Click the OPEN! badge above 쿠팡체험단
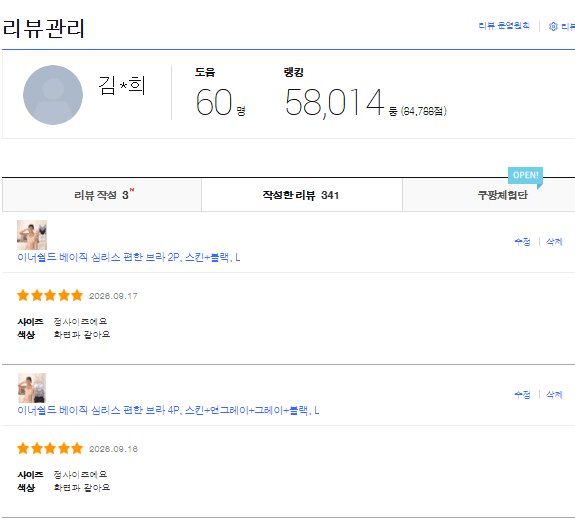 click(525, 175)
